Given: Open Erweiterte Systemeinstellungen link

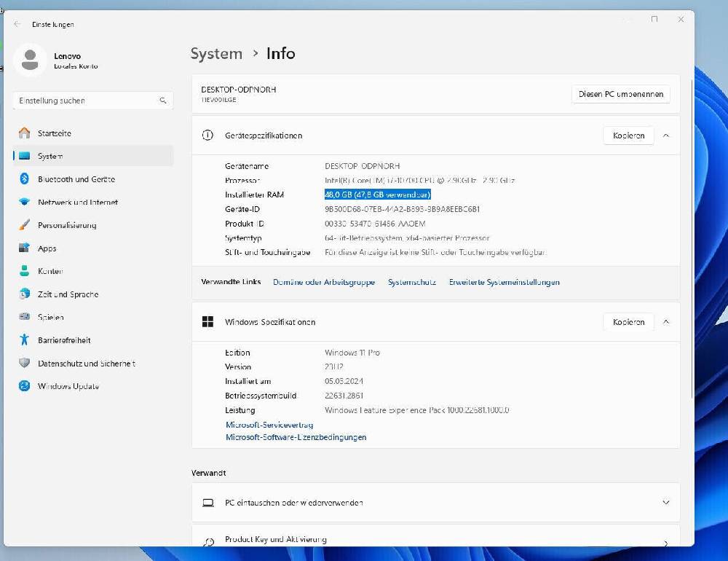Looking at the screenshot, I should [505, 282].
